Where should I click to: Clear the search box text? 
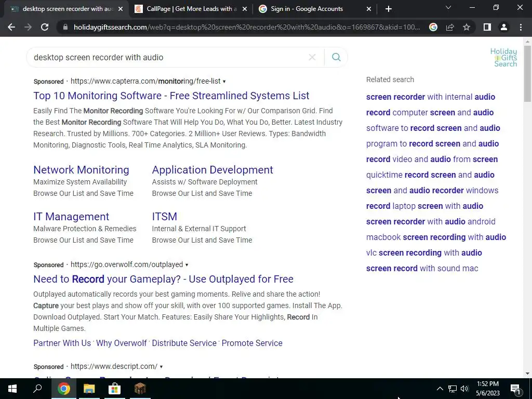coord(312,57)
